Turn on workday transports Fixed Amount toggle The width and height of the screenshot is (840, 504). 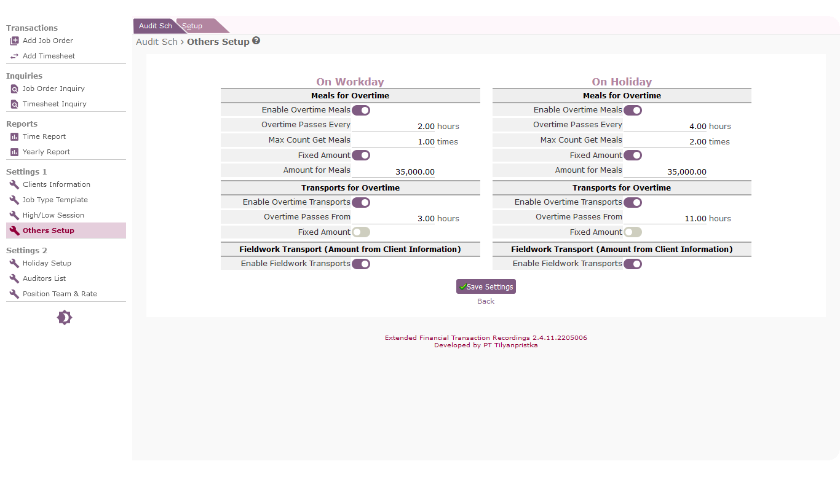coord(361,232)
